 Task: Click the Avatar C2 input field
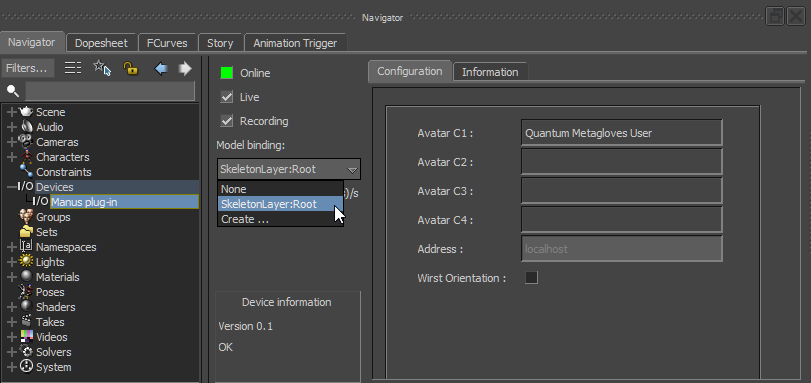621,162
